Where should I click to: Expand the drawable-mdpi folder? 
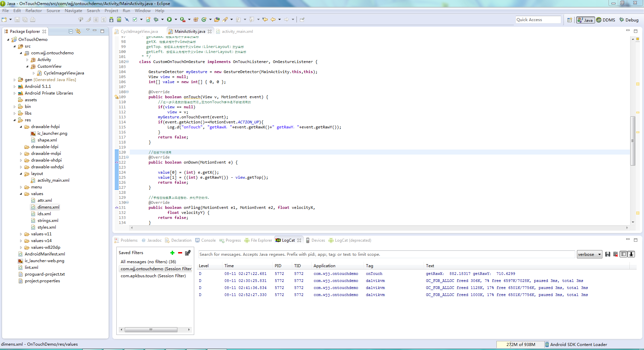[21, 154]
